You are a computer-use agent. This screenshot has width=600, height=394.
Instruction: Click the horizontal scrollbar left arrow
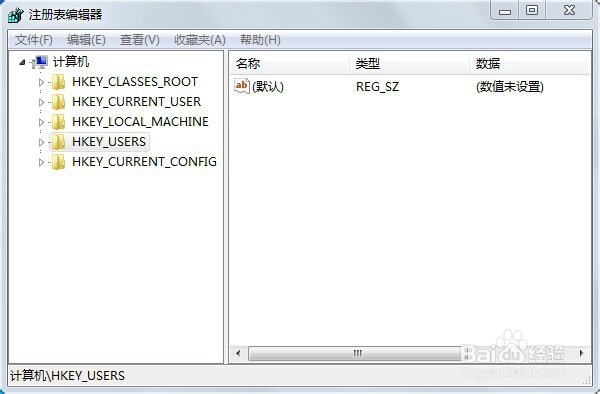[x=238, y=353]
